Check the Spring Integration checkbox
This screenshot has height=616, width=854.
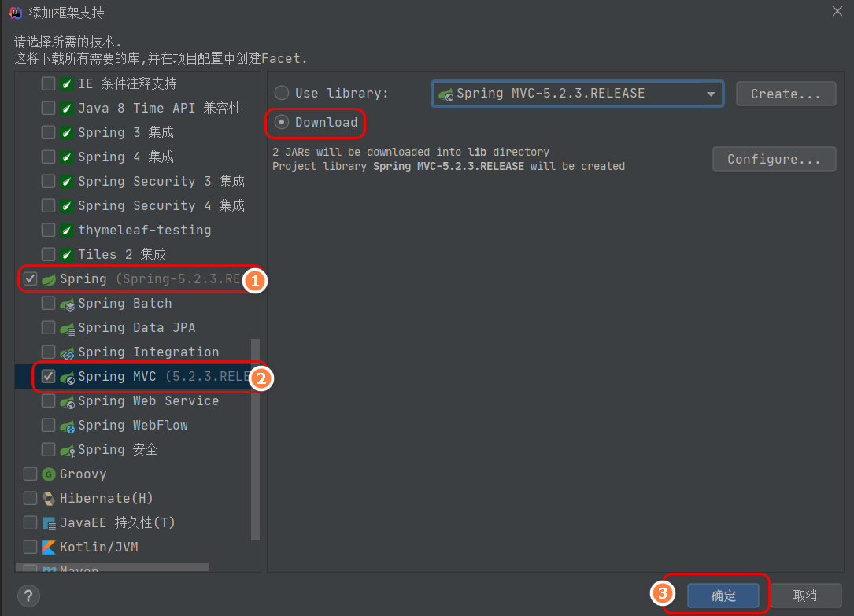coord(49,352)
